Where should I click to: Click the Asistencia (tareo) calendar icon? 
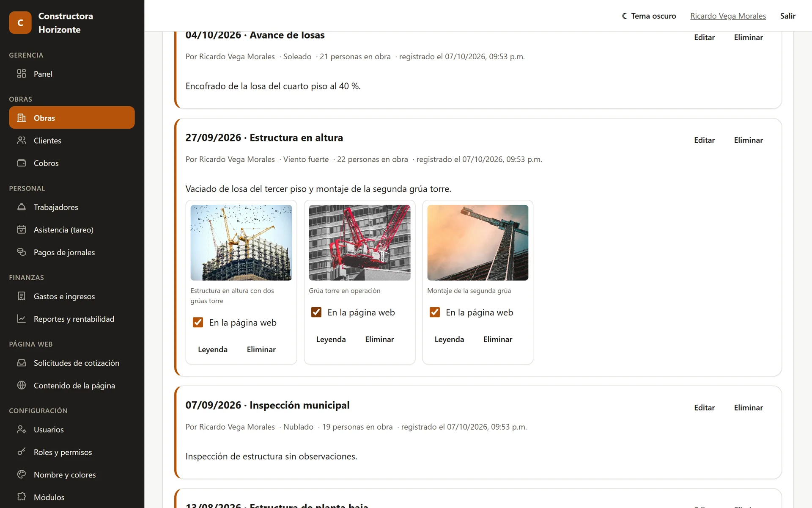coord(22,229)
